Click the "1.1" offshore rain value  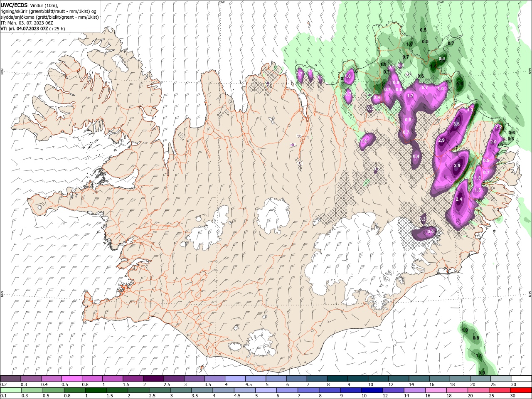479,356
